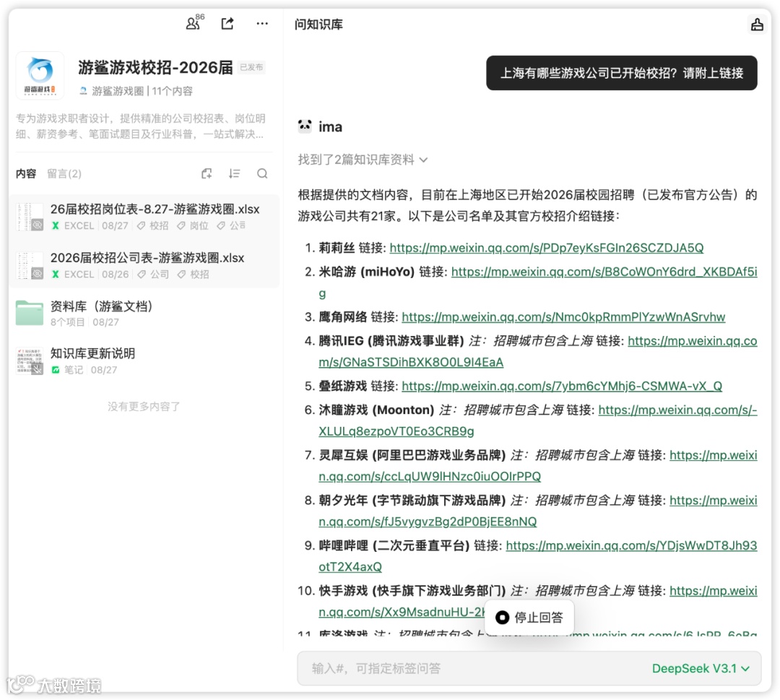Screen dimensions: 780x700
Task: Open the 快手游戏 recruitment link
Action: [x=714, y=591]
